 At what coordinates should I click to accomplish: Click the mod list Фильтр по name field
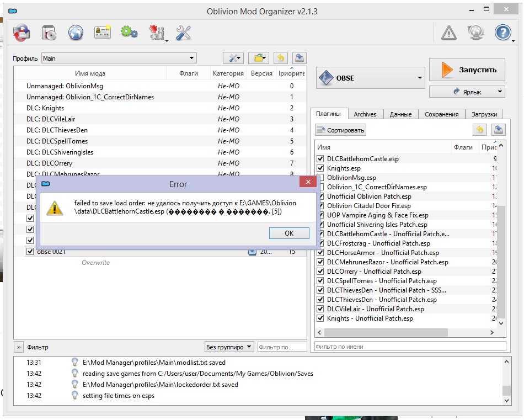pos(282,347)
